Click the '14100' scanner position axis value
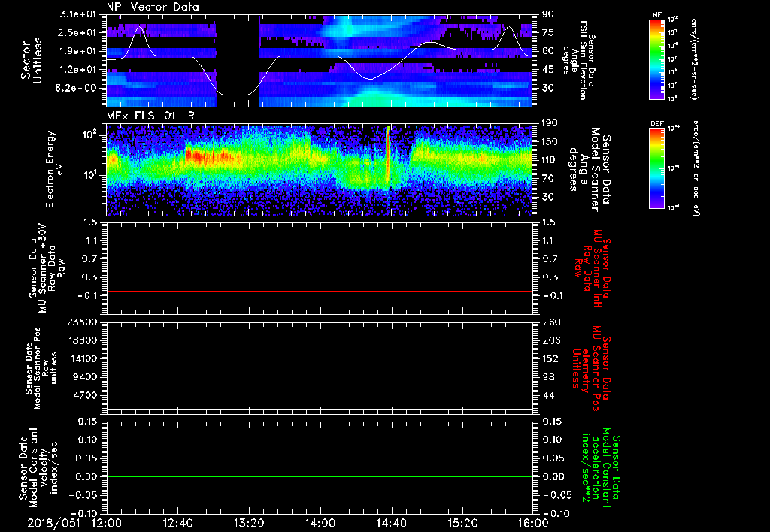Image resolution: width=770 pixels, height=532 pixels. click(x=83, y=358)
